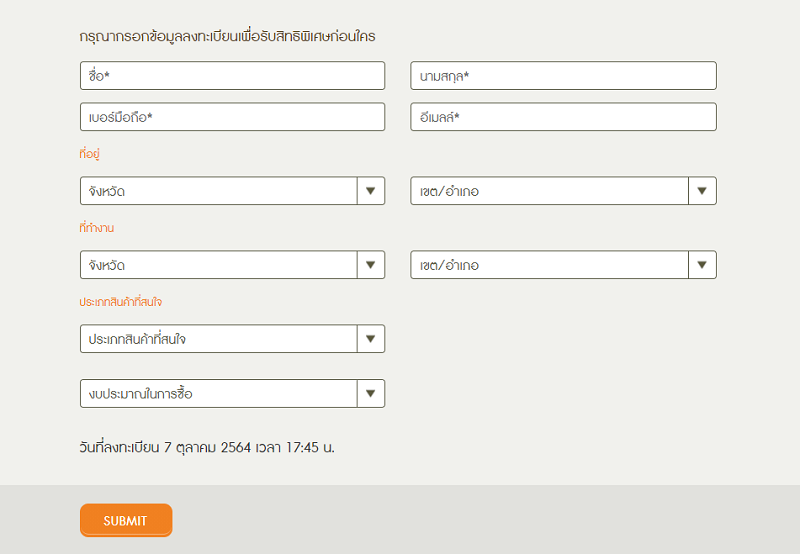Click the orange ที่อยู่ section label
This screenshot has width=800, height=554.
click(x=89, y=154)
